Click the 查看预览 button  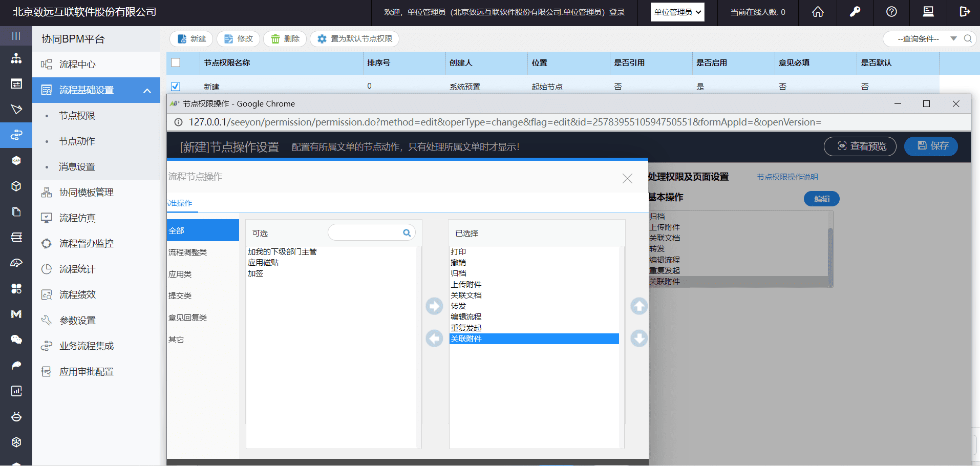coord(860,146)
